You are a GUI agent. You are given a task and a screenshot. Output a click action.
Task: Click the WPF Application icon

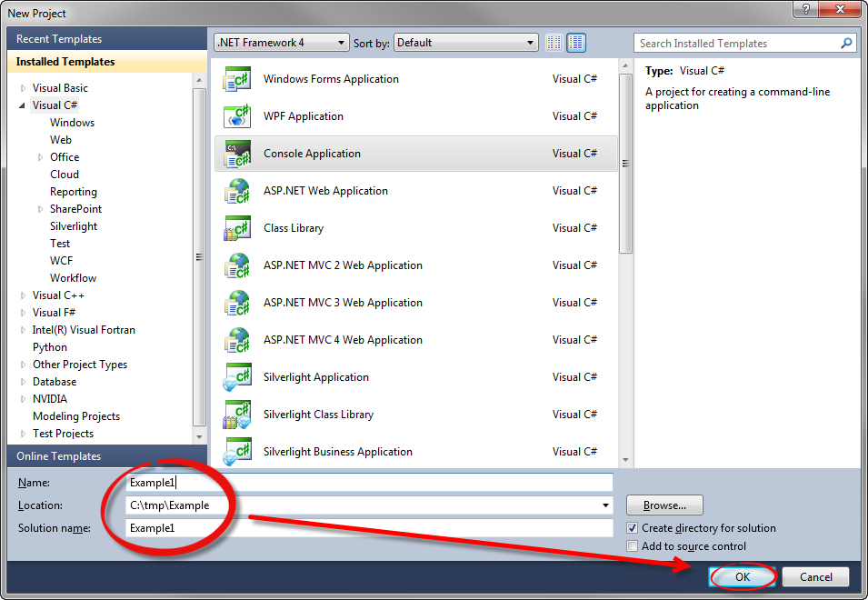pos(237,116)
